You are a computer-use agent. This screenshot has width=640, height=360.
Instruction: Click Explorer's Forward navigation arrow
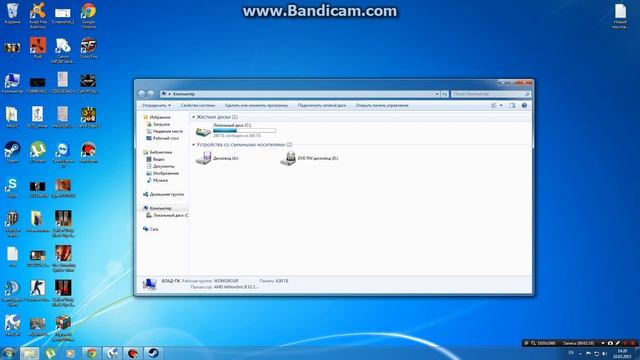tap(151, 93)
